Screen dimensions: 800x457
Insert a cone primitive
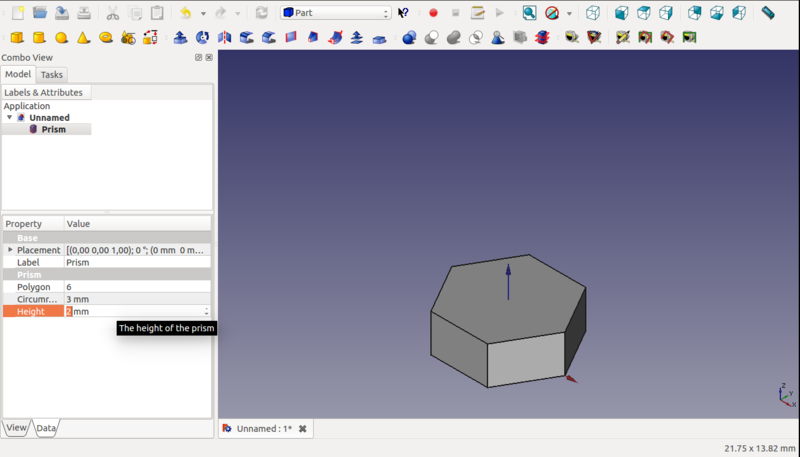click(x=83, y=38)
